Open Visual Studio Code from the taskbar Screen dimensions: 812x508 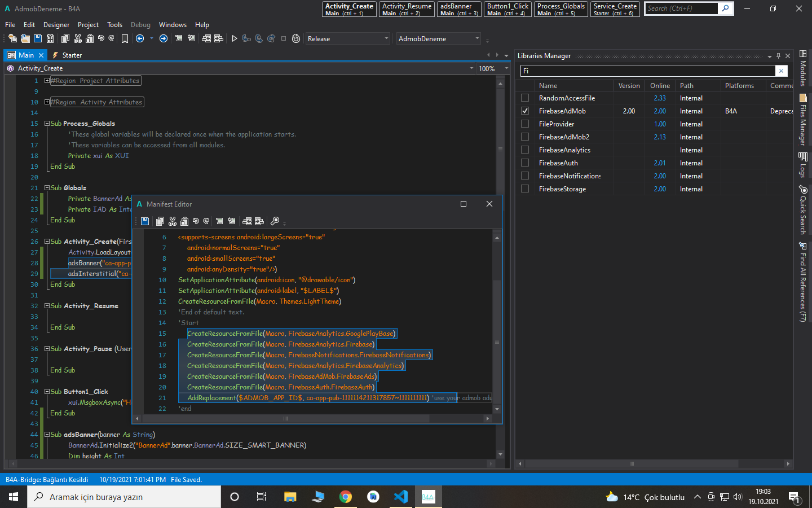tap(401, 497)
